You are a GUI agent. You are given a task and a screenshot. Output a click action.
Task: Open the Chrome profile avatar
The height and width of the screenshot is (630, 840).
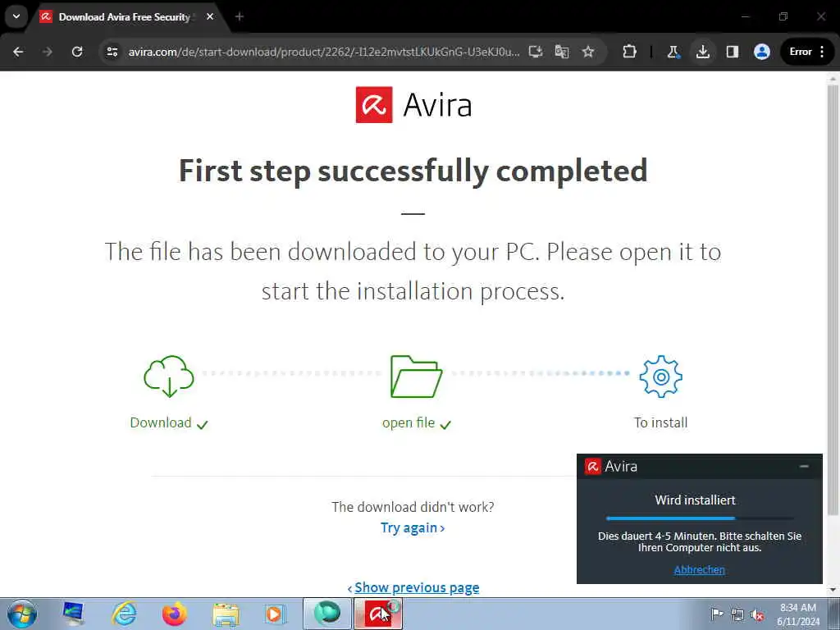[762, 52]
